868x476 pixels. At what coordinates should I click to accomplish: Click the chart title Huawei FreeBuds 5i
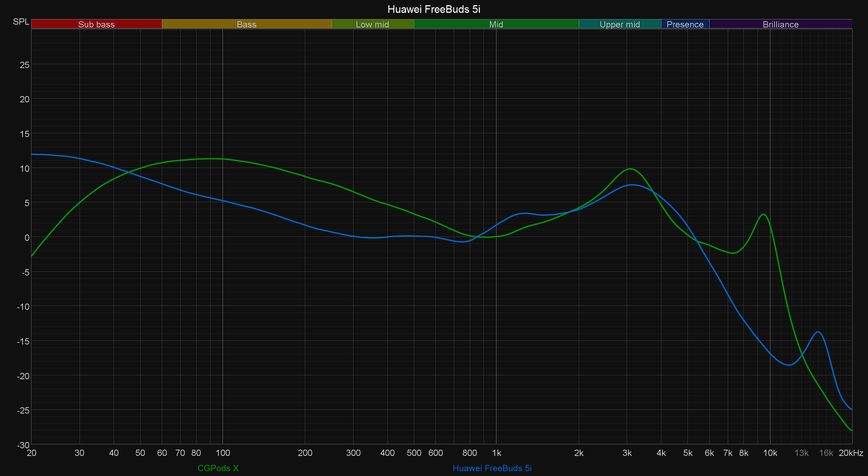[434, 9]
